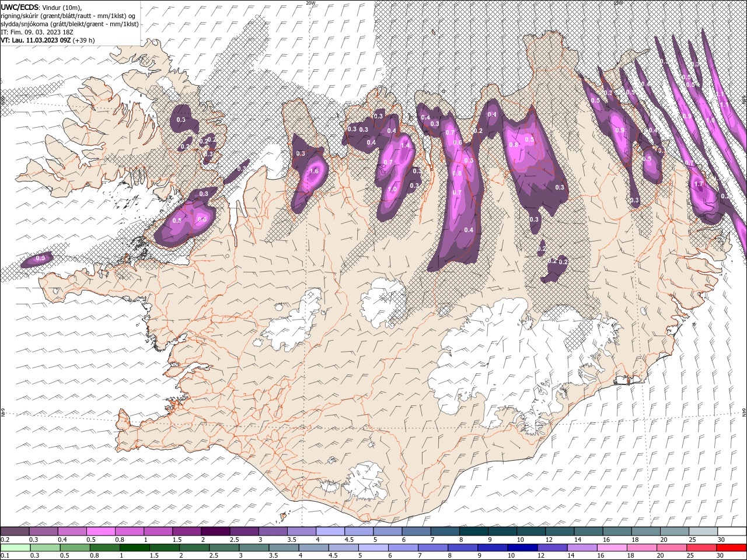Pick the top-row swatch between 6 and 7
The height and width of the screenshot is (560, 747).
[416, 531]
